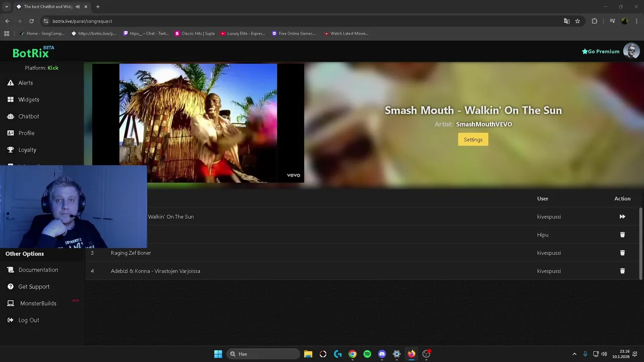The width and height of the screenshot is (644, 362).
Task: Delete Adebizi & Konna song from queue
Action: point(622,271)
